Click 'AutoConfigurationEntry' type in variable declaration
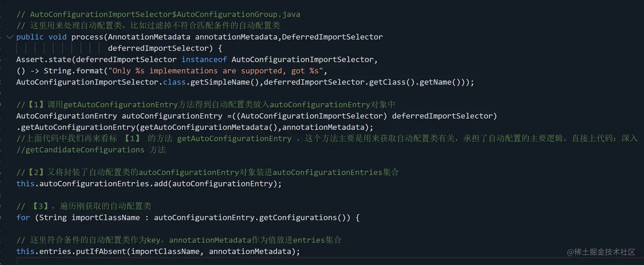The image size is (644, 265). (x=66, y=116)
